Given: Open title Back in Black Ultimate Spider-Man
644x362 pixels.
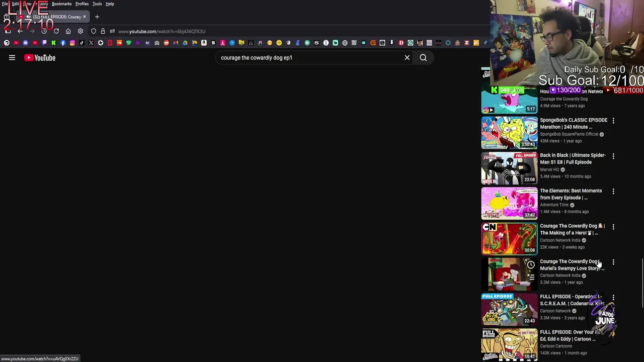Looking at the screenshot, I should (x=573, y=159).
